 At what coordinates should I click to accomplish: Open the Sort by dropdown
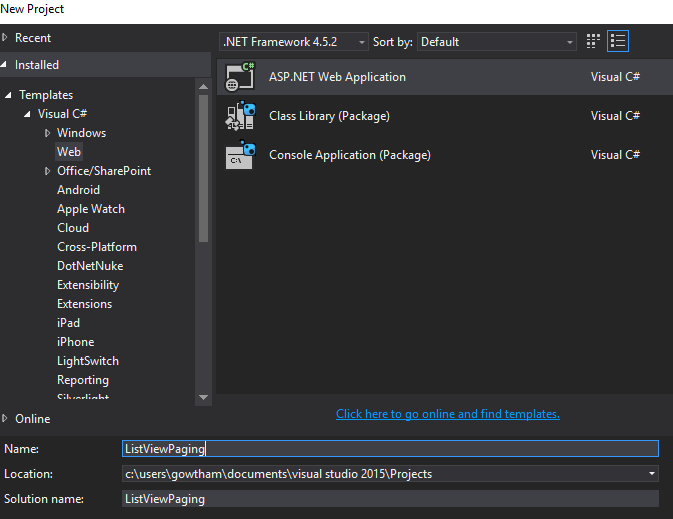click(x=497, y=42)
